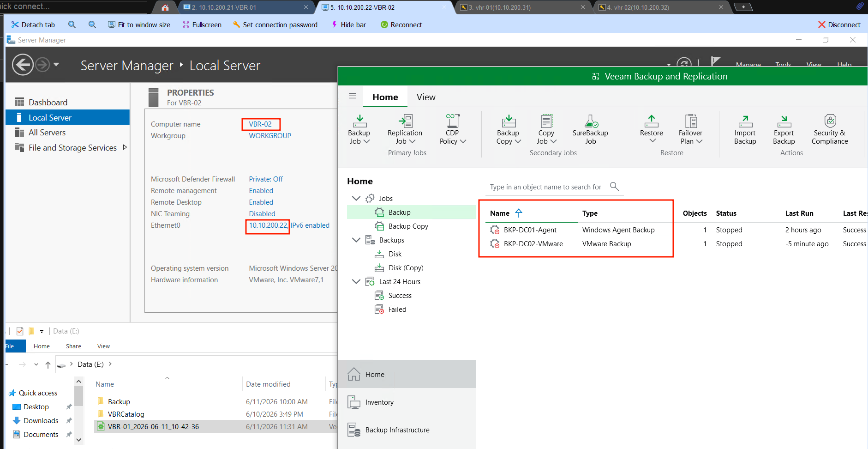
Task: Click the Backup Job ribbon icon
Action: tap(359, 121)
